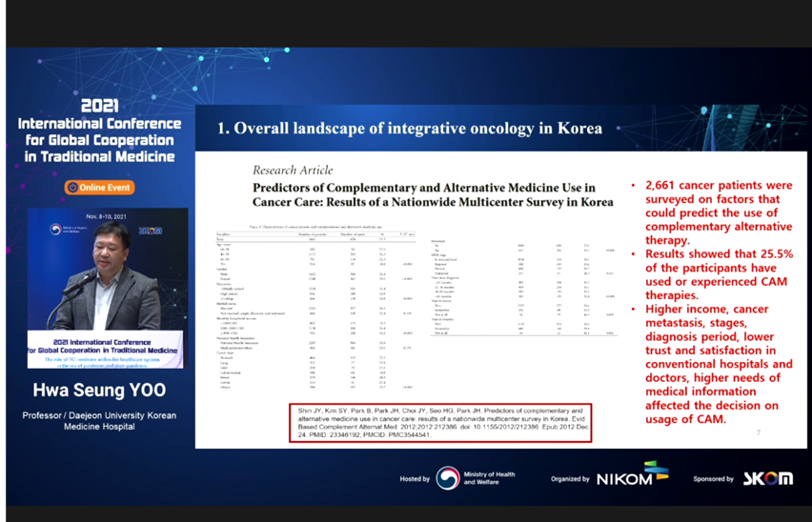Click the power icon in Online Event badge

point(72,188)
